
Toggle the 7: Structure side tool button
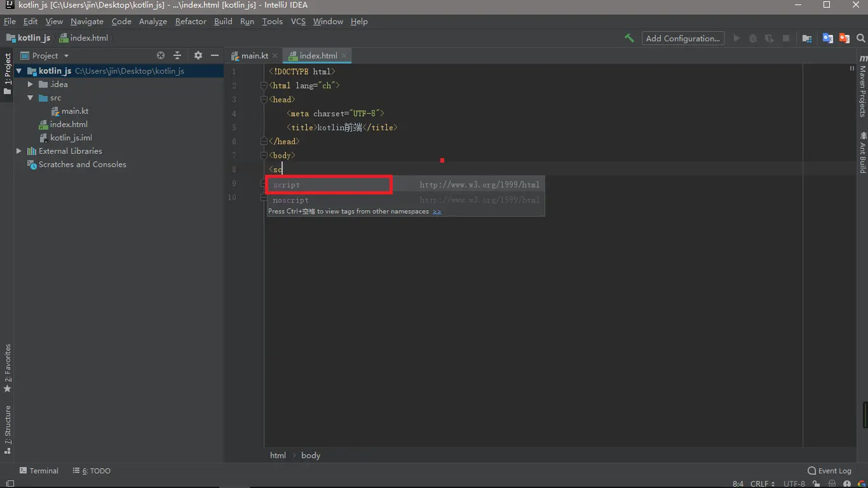pyautogui.click(x=8, y=430)
